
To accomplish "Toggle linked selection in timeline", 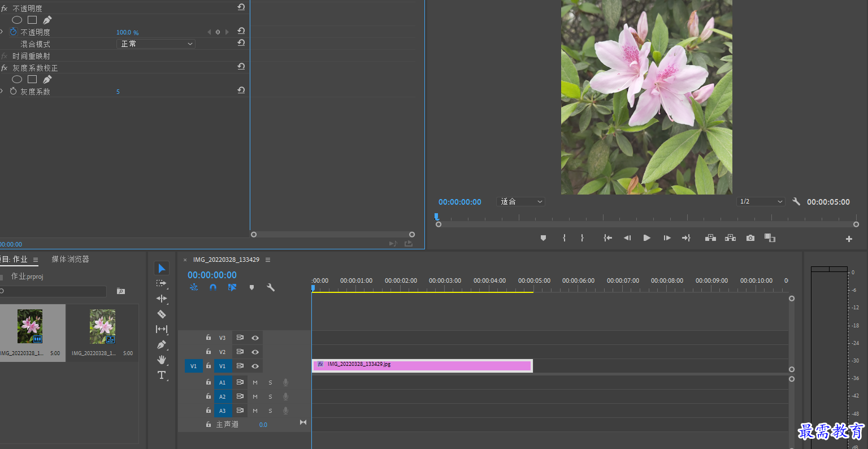I will tap(232, 287).
